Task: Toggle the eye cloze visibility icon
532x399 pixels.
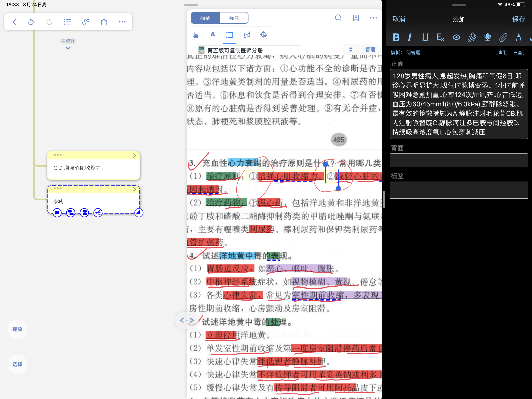Action: (456, 37)
